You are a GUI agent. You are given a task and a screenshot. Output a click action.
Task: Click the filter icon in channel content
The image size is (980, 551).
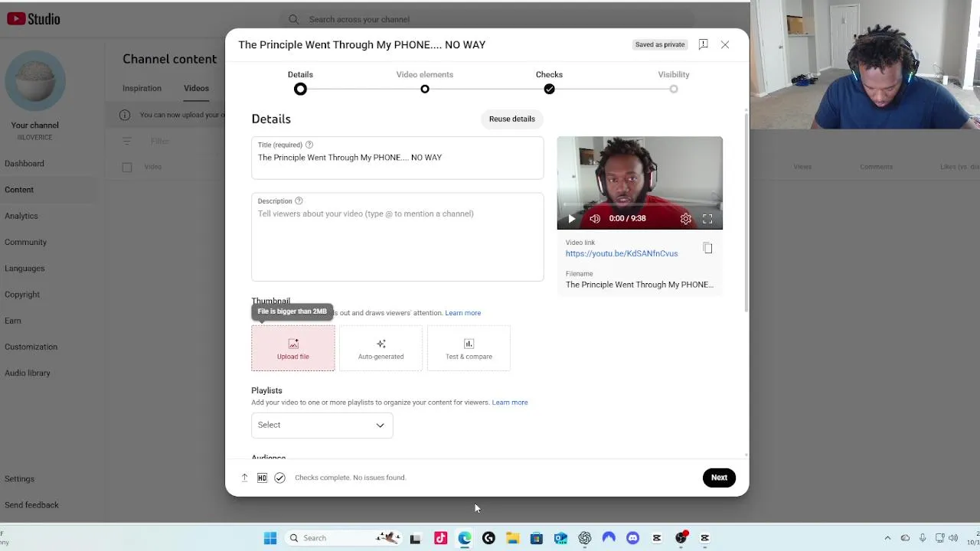(127, 141)
